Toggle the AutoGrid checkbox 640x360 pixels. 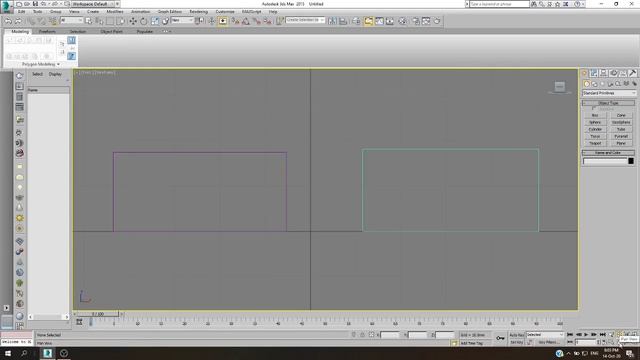pyautogui.click(x=593, y=109)
